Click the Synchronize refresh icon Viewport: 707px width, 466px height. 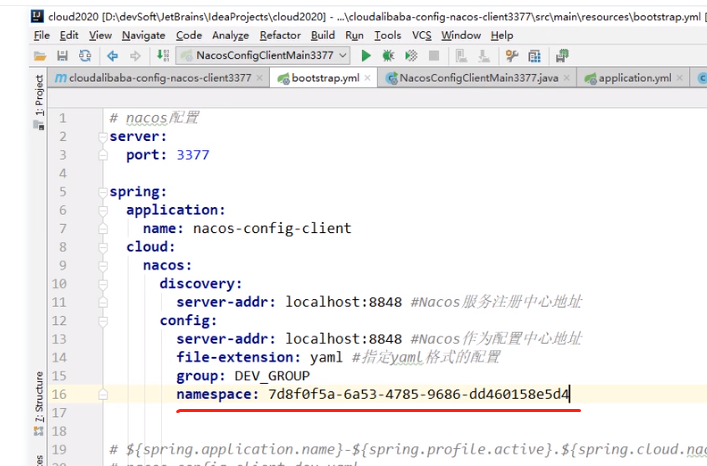point(85,56)
